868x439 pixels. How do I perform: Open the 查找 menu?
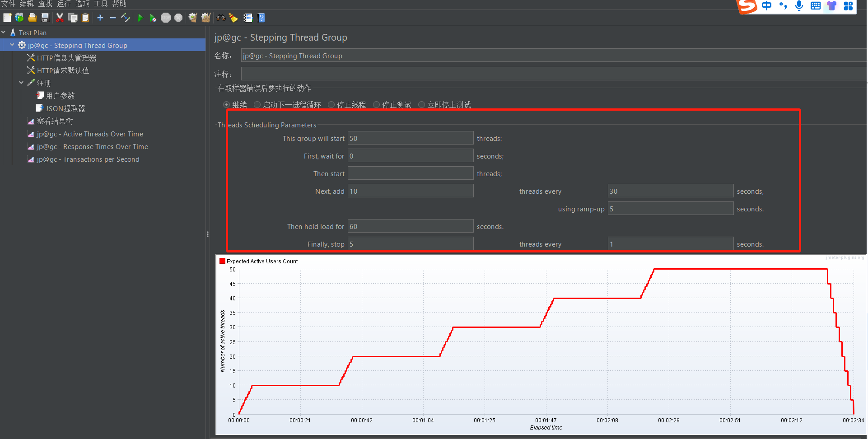click(x=45, y=4)
